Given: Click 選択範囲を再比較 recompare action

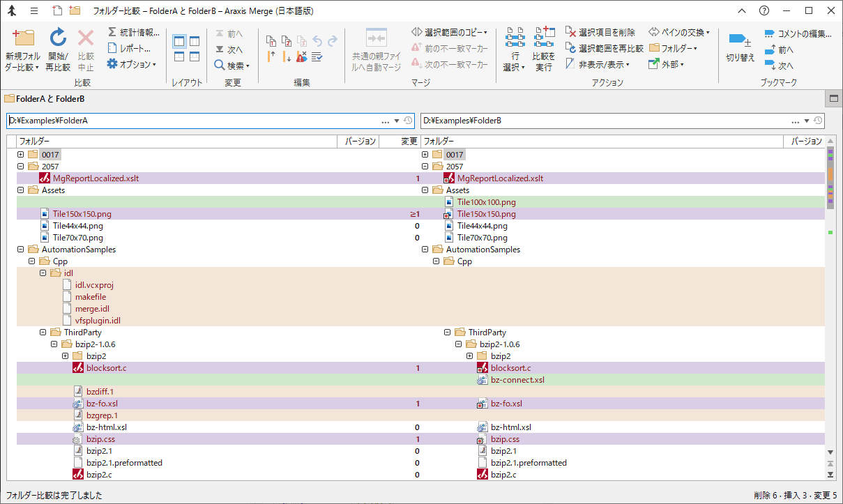Looking at the screenshot, I should point(605,48).
